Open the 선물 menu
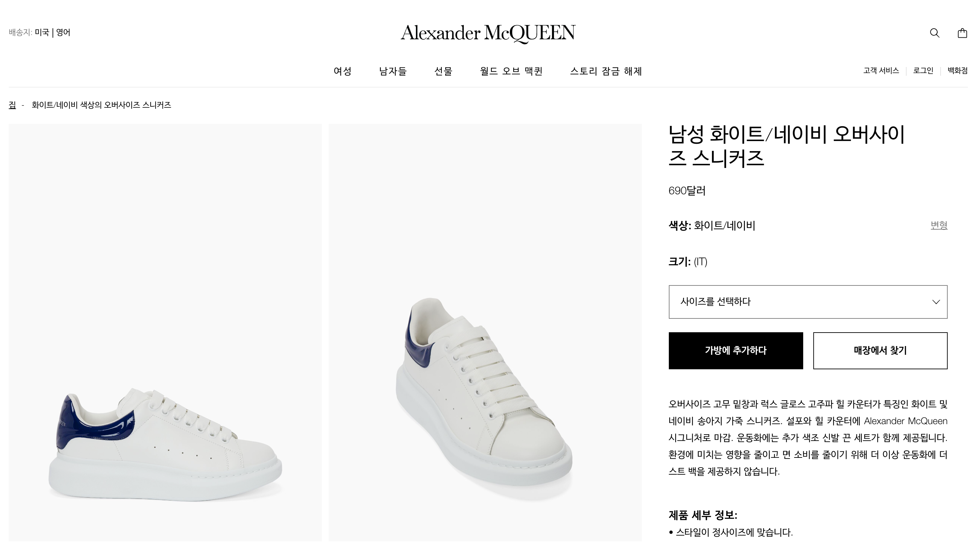Screen dimensions: 980x546 coord(443,71)
